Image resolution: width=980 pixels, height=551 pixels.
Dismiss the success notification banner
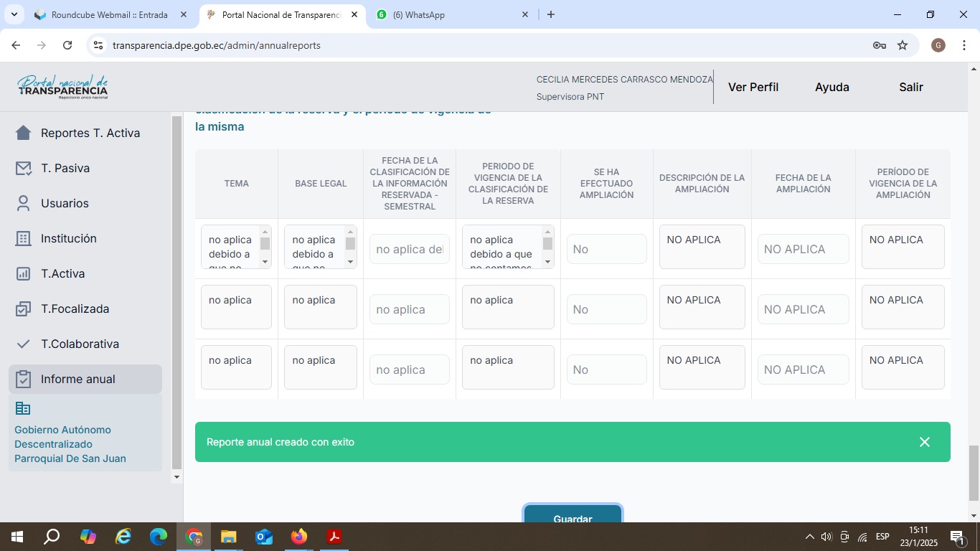click(x=924, y=442)
